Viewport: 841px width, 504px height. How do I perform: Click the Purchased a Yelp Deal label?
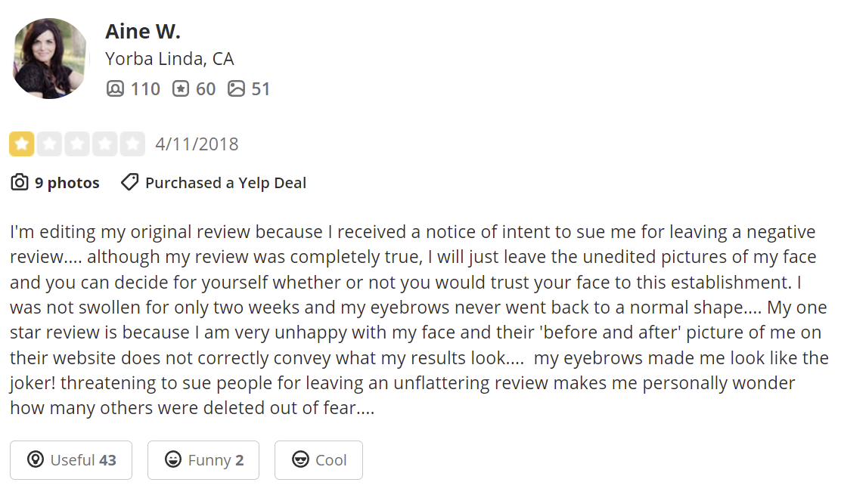tap(225, 183)
